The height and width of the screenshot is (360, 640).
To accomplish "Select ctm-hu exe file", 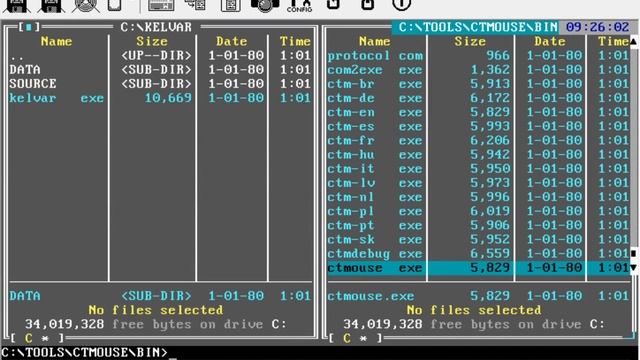I will coord(478,155).
